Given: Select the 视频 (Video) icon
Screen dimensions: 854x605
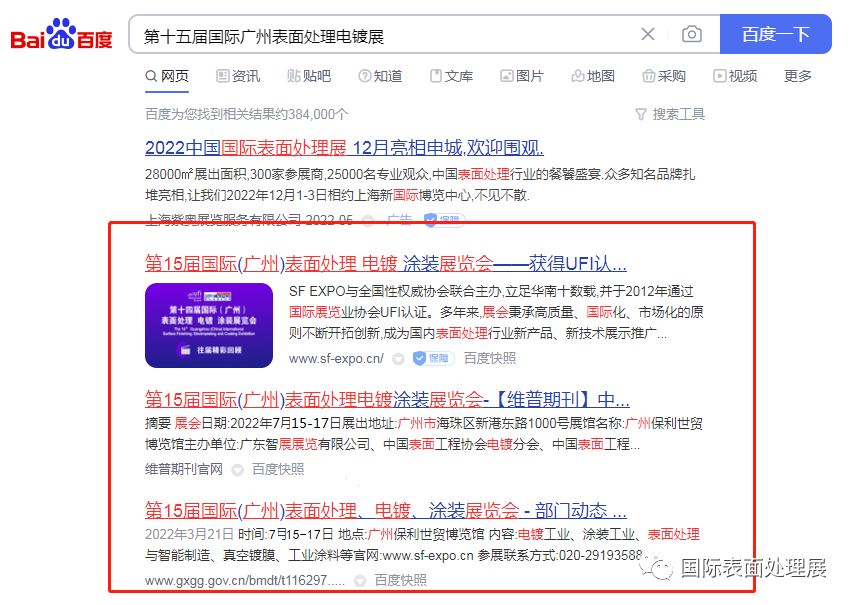Looking at the screenshot, I should click(x=734, y=75).
